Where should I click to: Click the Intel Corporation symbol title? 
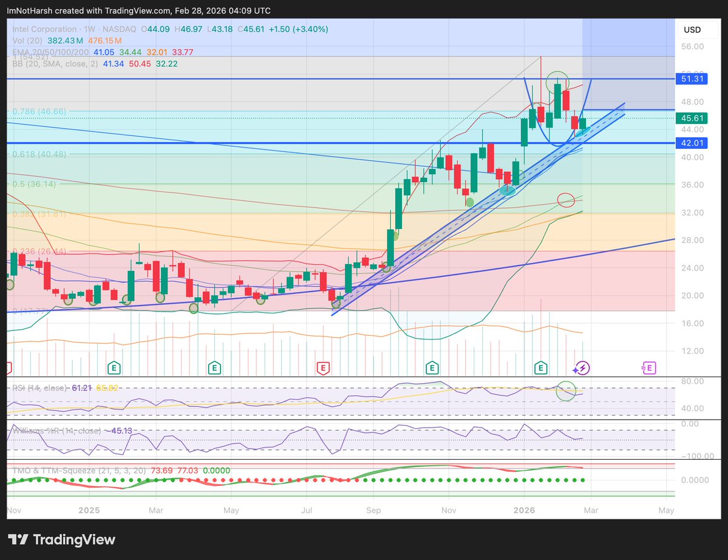click(x=44, y=29)
